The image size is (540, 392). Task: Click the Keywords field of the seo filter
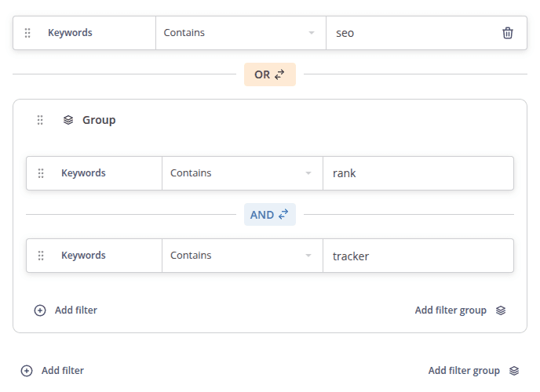tap(70, 33)
